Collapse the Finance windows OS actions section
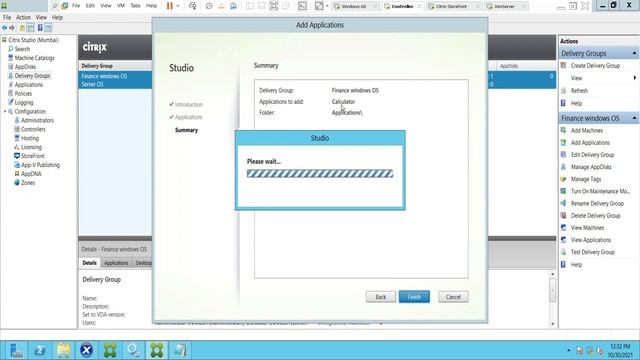The width and height of the screenshot is (640, 360). click(x=634, y=118)
